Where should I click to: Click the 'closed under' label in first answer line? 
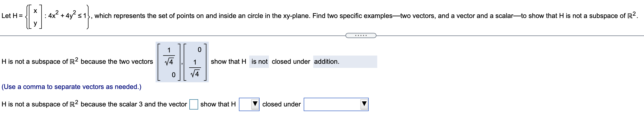pyautogui.click(x=291, y=62)
